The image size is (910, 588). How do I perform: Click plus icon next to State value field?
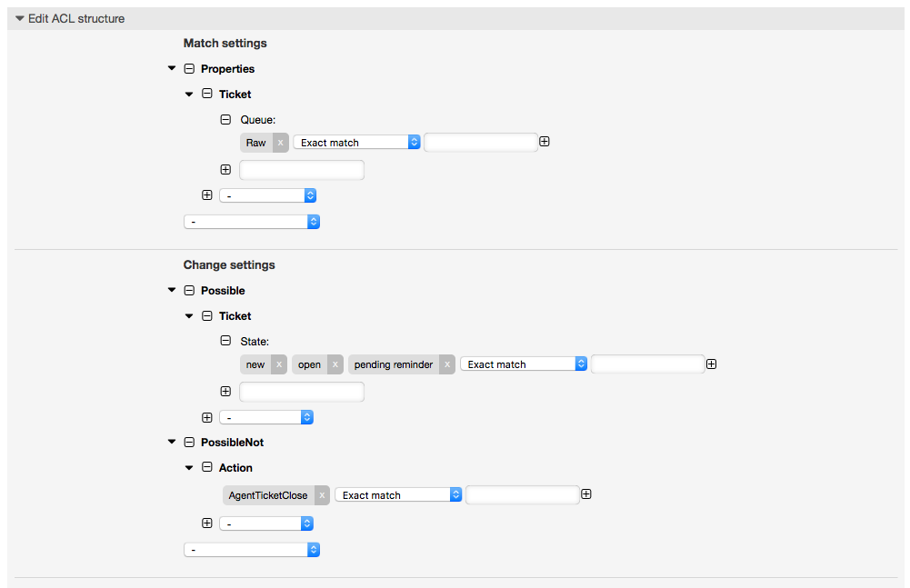pos(712,364)
